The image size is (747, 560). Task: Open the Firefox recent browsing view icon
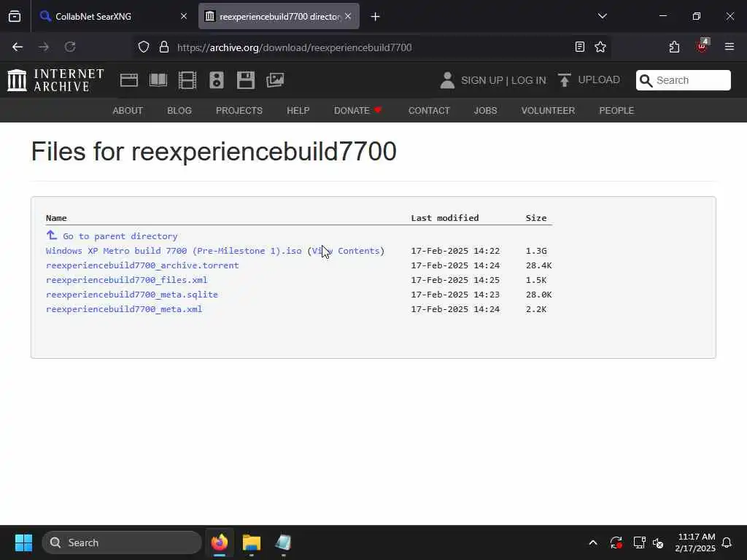pos(15,16)
